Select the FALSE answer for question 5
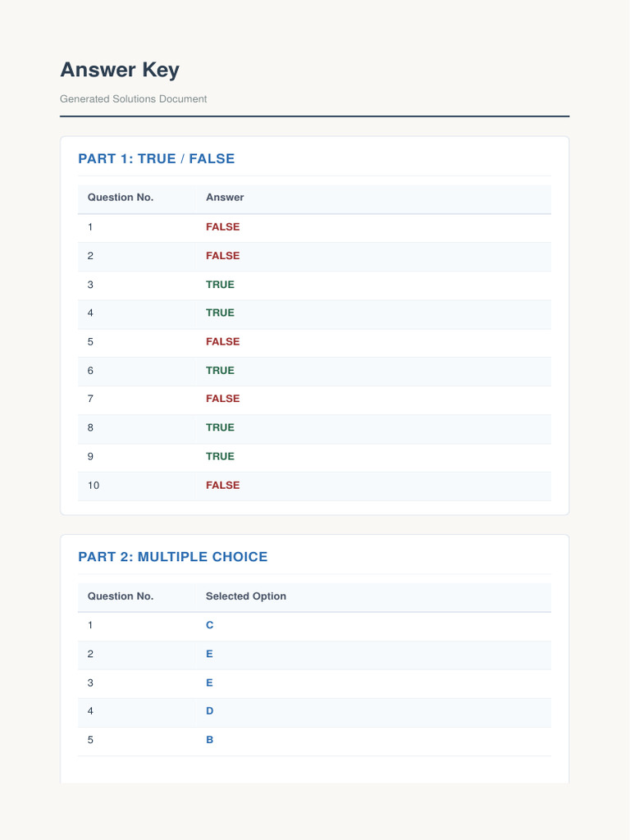 coord(223,342)
